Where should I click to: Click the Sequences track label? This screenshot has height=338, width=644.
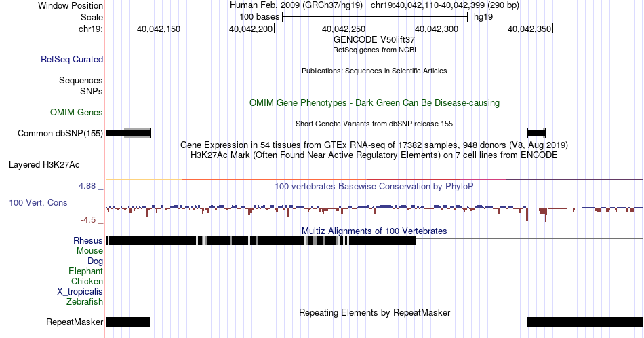point(81,80)
